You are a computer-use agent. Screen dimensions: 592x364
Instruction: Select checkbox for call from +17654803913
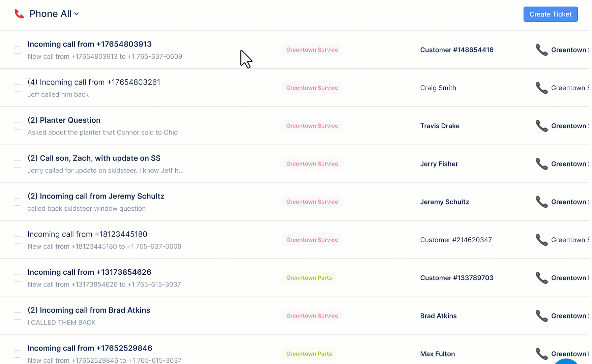pos(18,50)
